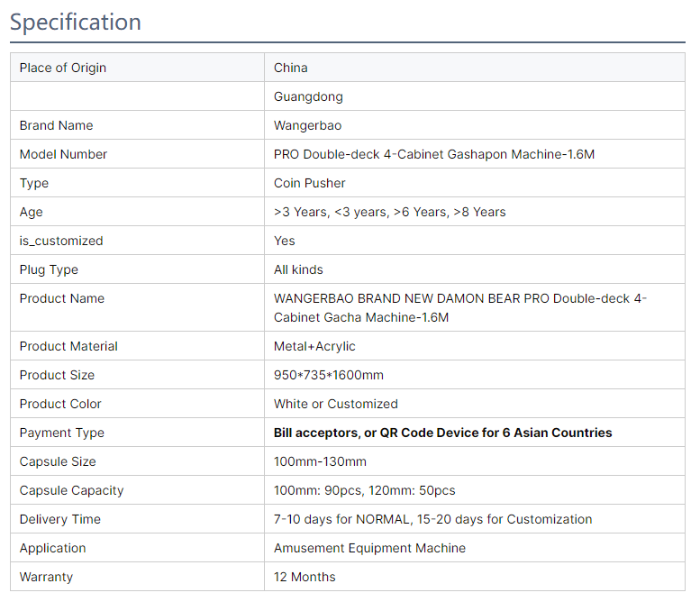Click the Product Material label
This screenshot has height=611, width=700.
(68, 346)
